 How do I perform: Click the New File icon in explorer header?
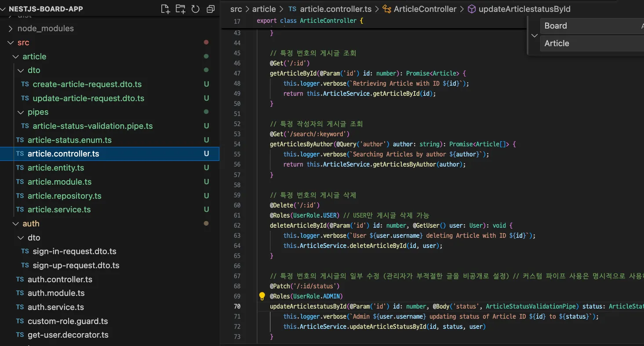(165, 9)
